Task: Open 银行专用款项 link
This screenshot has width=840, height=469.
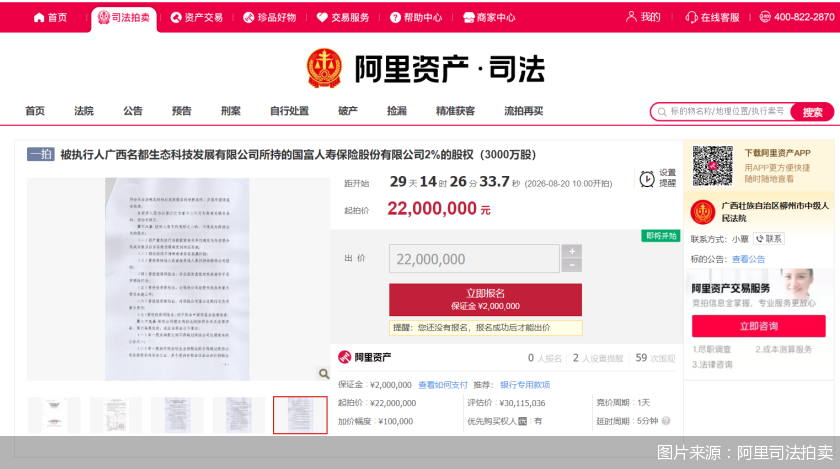Action: tap(525, 385)
